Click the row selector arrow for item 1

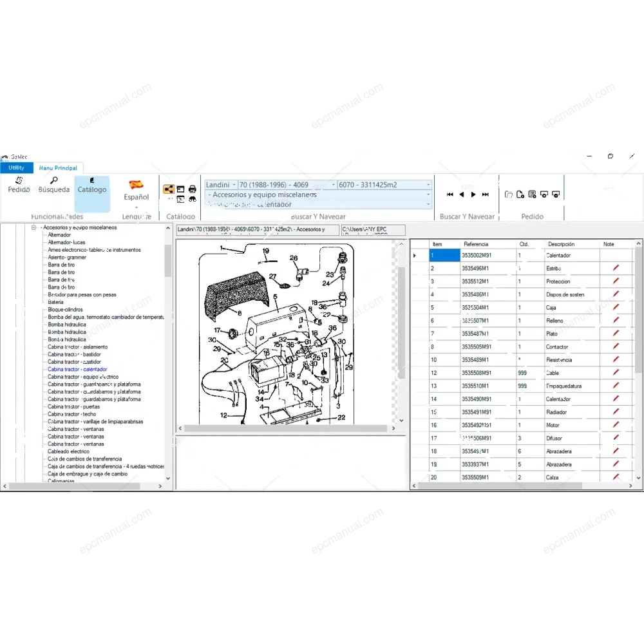point(415,256)
